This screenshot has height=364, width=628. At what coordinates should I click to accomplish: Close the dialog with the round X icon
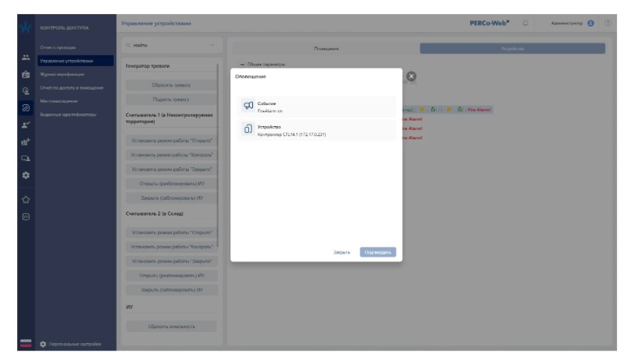pos(412,75)
